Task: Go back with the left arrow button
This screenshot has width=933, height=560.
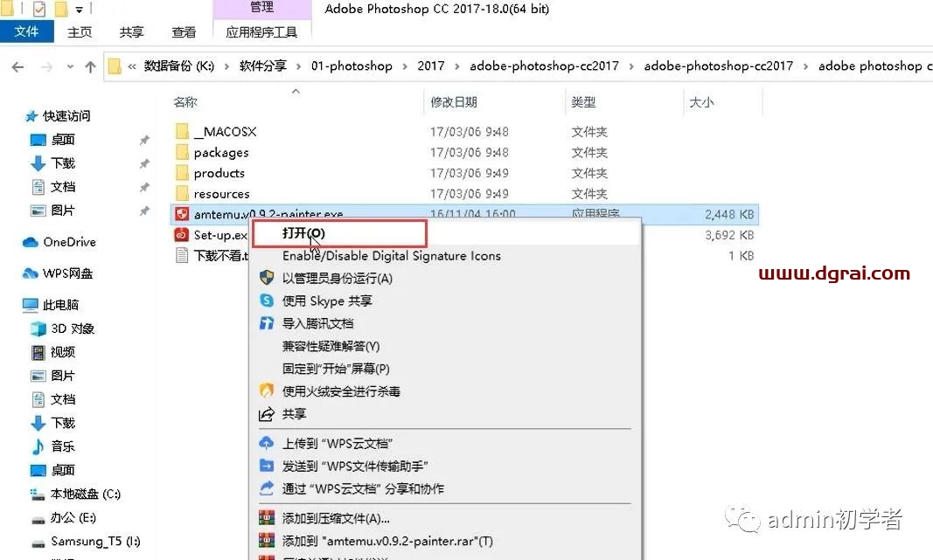Action: [x=17, y=66]
